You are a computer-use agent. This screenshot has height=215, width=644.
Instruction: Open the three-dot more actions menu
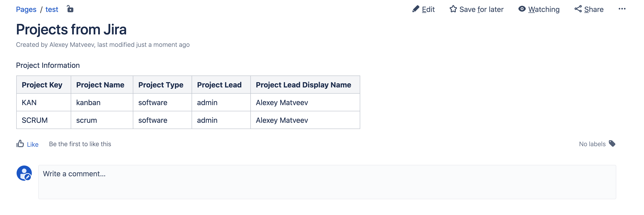click(x=622, y=9)
